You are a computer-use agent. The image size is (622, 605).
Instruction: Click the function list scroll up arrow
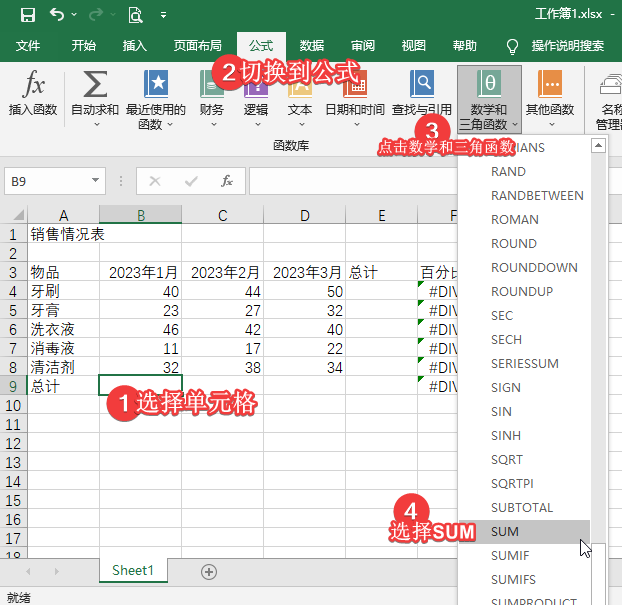pyautogui.click(x=598, y=146)
